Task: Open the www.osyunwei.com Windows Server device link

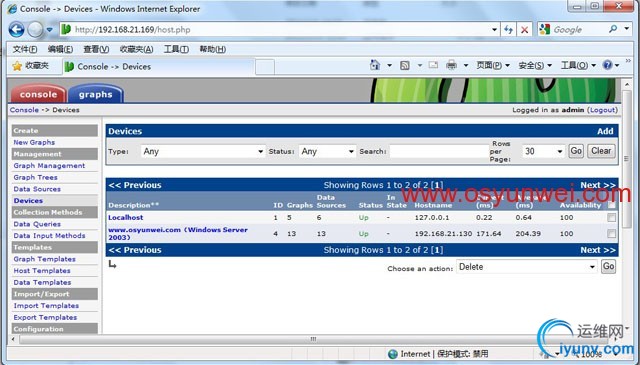Action: click(x=178, y=234)
